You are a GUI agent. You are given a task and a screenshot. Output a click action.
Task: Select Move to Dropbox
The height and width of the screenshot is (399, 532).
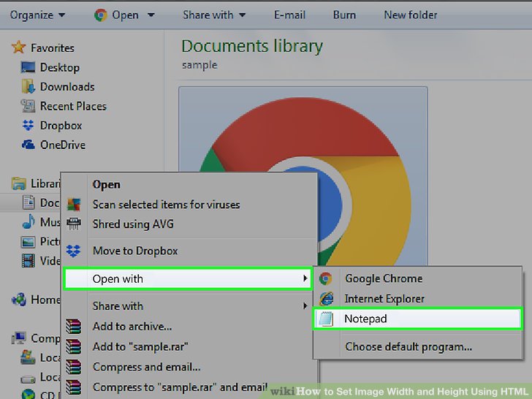click(135, 251)
